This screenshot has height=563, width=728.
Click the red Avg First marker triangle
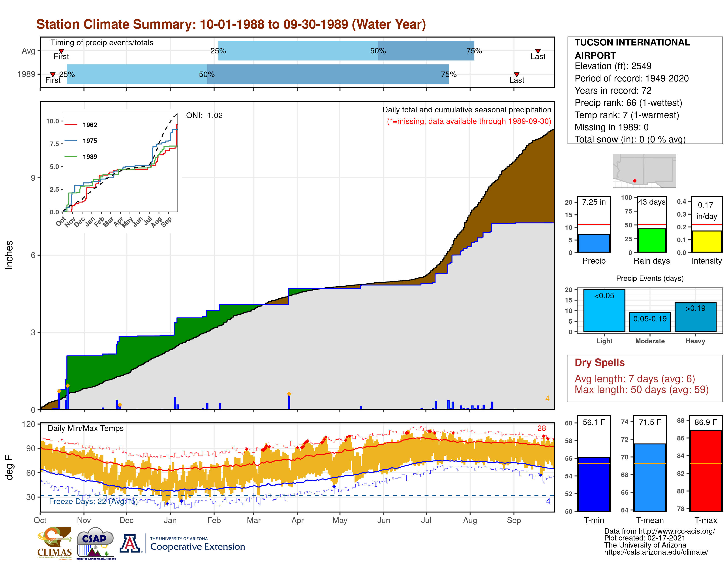coord(61,51)
